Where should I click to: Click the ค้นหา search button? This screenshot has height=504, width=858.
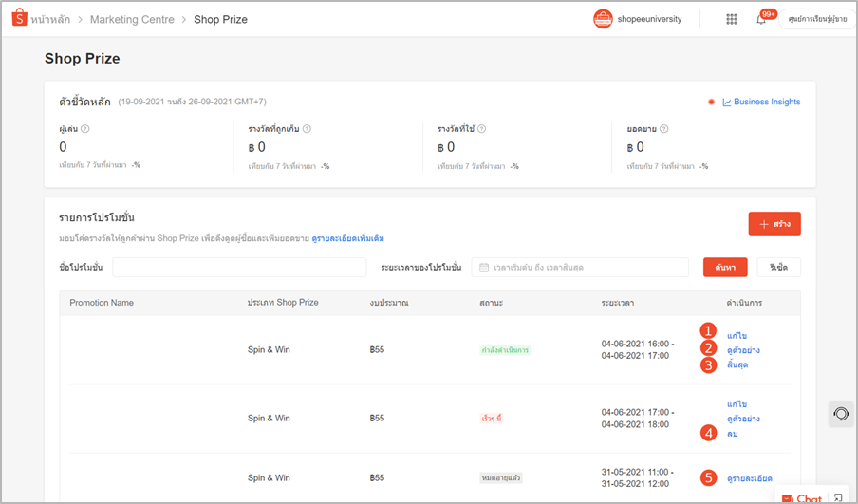[x=725, y=267]
